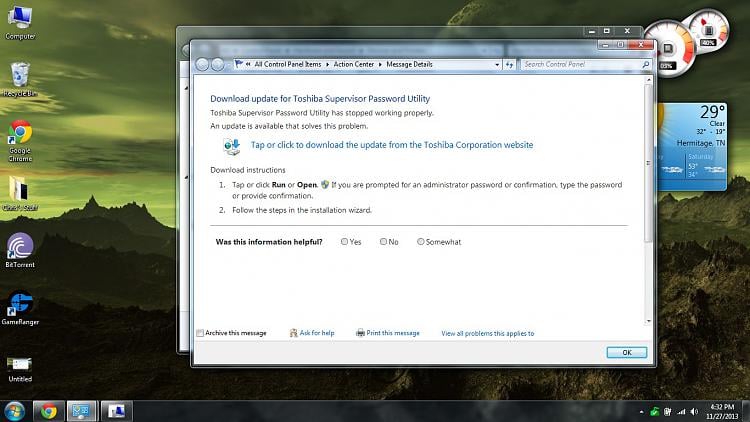Expand the arrow after All Control Panel Items
Image resolution: width=750 pixels, height=422 pixels.
click(x=328, y=64)
